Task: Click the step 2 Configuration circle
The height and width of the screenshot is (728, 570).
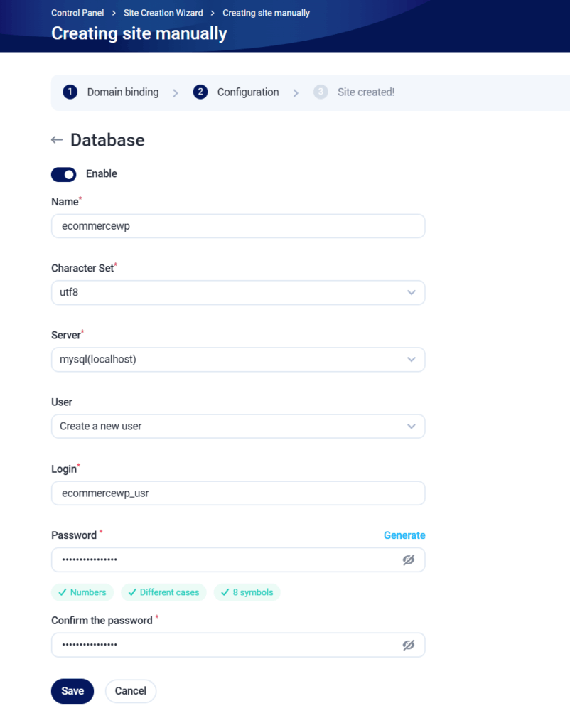Action: pos(200,92)
